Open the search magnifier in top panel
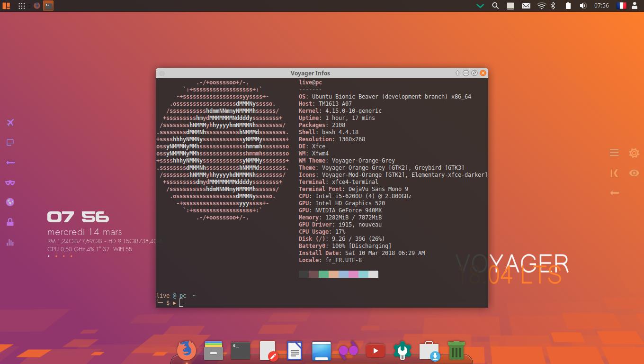 495,6
